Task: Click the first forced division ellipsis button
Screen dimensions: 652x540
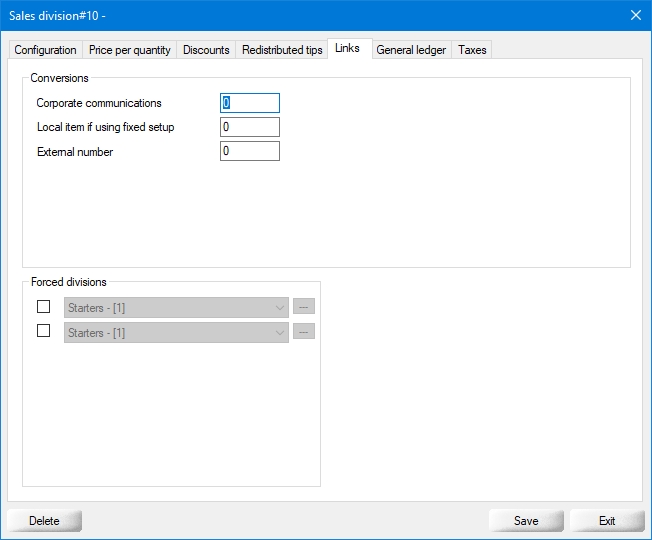Action: 304,307
